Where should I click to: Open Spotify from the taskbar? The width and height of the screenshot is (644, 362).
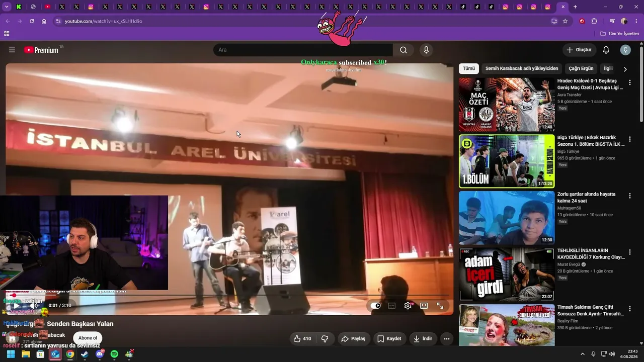pos(114,354)
